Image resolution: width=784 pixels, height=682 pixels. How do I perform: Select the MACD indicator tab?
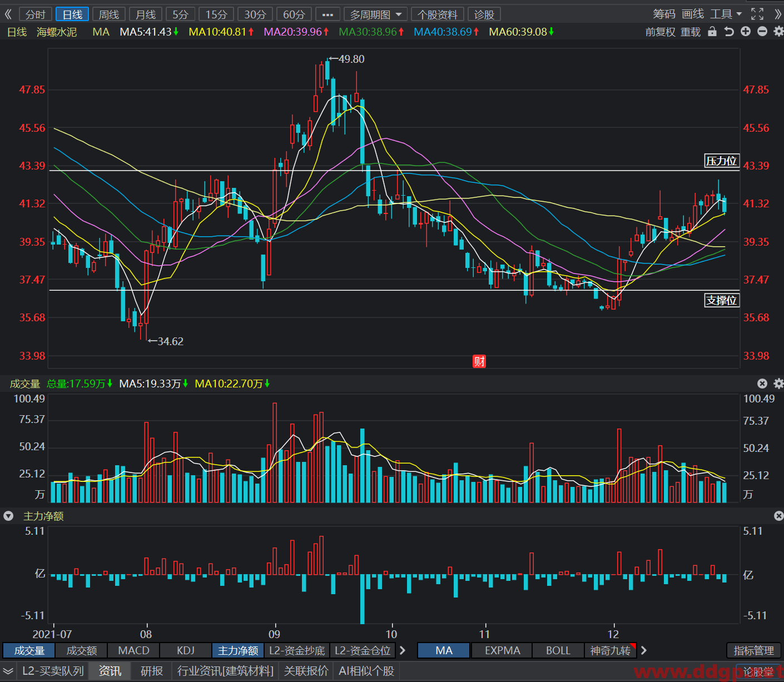[133, 650]
